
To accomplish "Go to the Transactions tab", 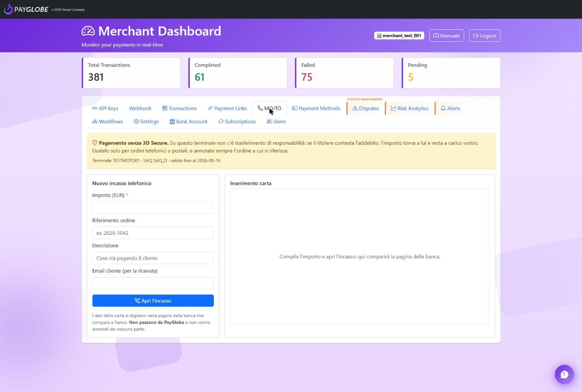I will [x=179, y=109].
